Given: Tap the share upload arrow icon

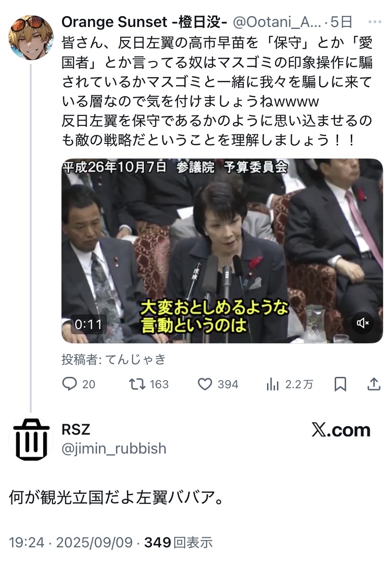Looking at the screenshot, I should coord(374,384).
